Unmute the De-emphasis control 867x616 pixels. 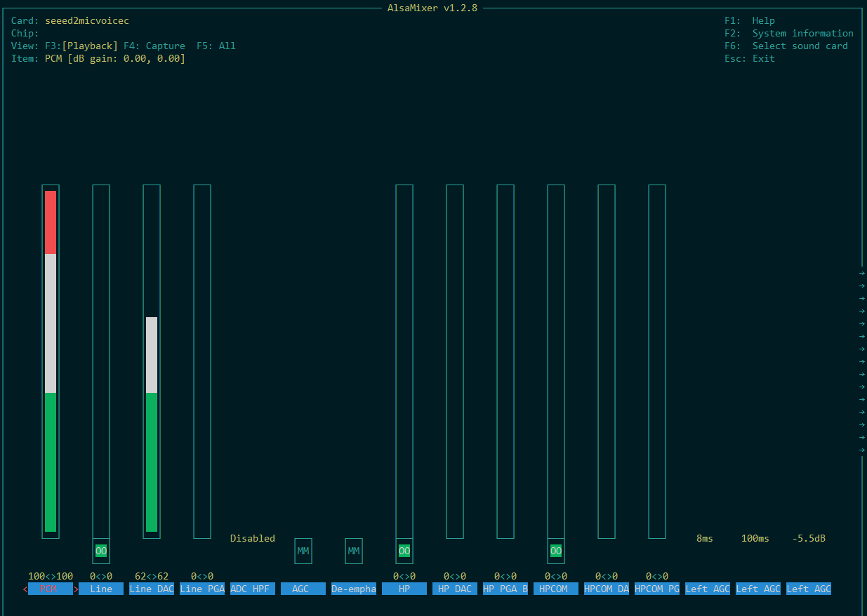pos(354,551)
